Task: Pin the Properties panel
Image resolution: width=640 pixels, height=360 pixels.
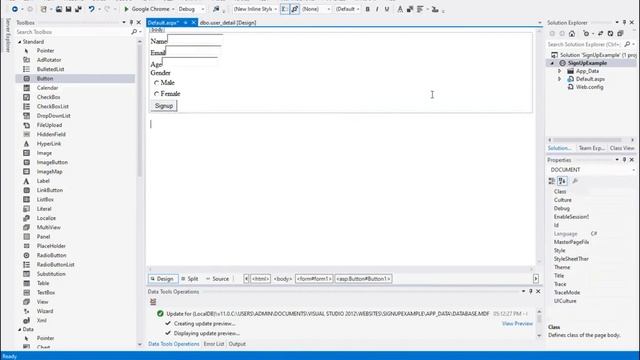Action: 624,160
